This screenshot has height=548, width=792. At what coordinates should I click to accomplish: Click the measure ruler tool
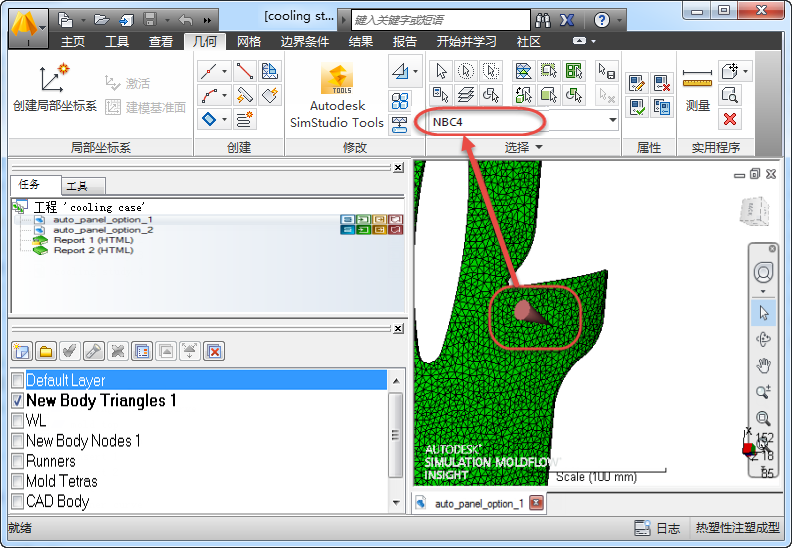coord(697,79)
